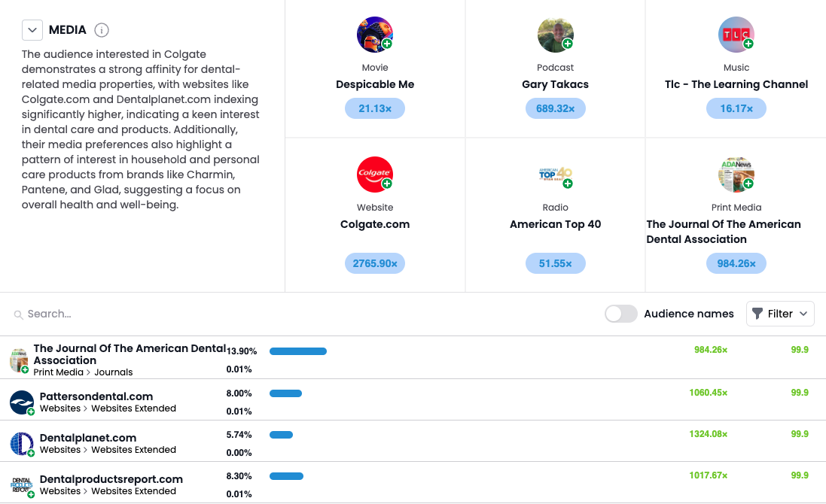Click the 2765.90x affinity badge
Viewport: 826px width, 504px height.
click(x=375, y=263)
